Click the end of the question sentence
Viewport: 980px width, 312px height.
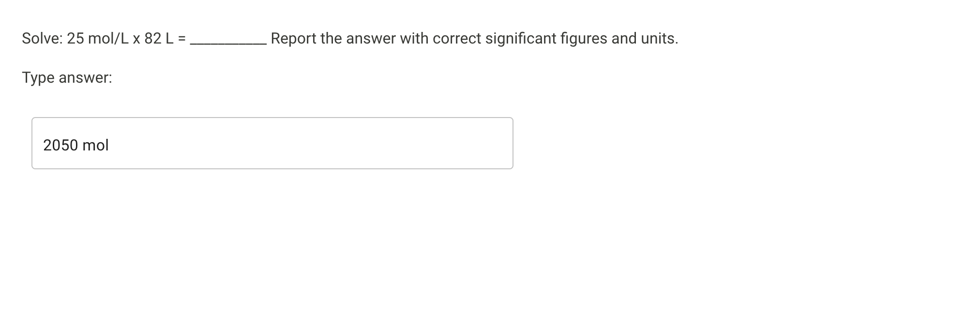[x=678, y=38]
